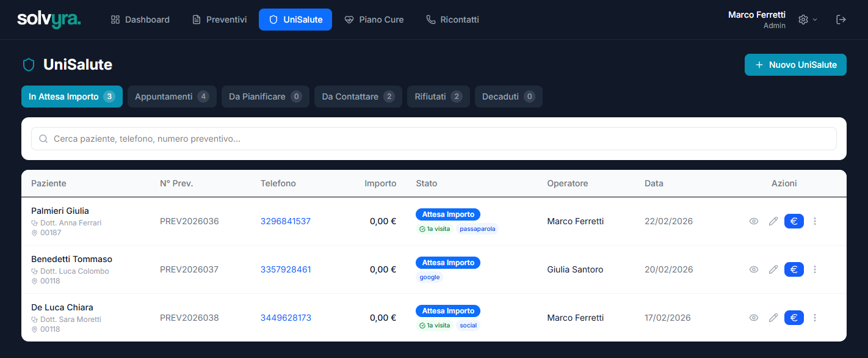Click the social source tag
Screen dimensions: 868x358
click(468, 326)
